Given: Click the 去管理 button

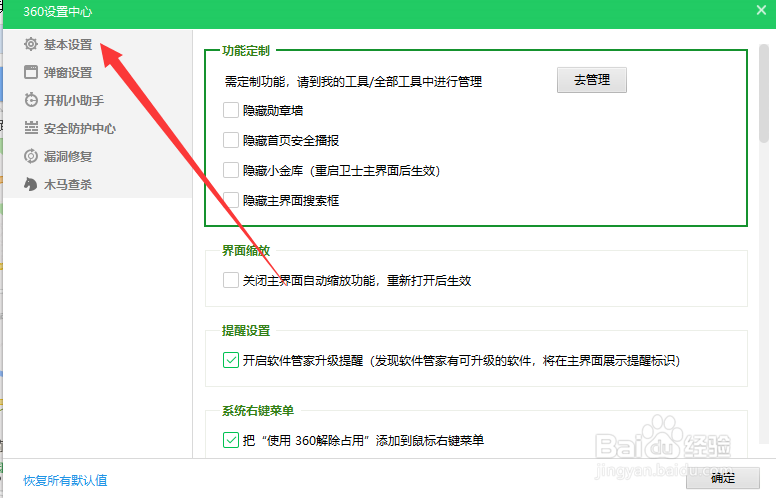Looking at the screenshot, I should 591,80.
